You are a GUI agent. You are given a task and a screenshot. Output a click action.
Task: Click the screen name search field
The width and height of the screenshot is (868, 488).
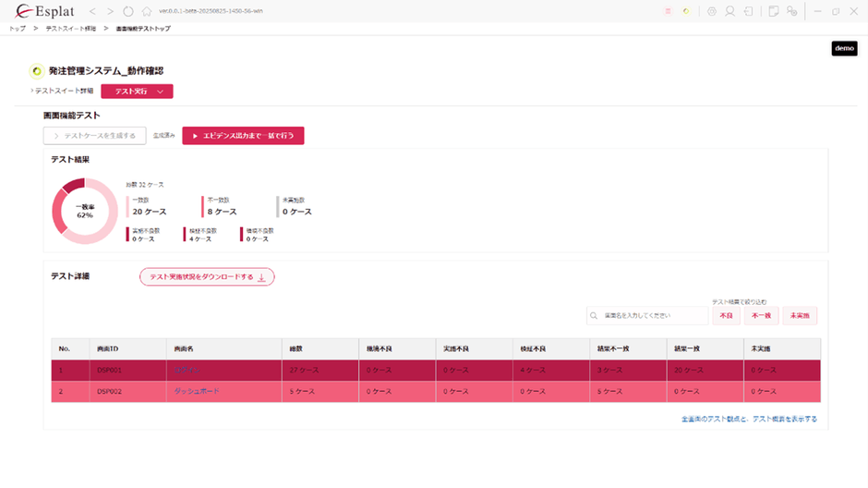click(648, 316)
